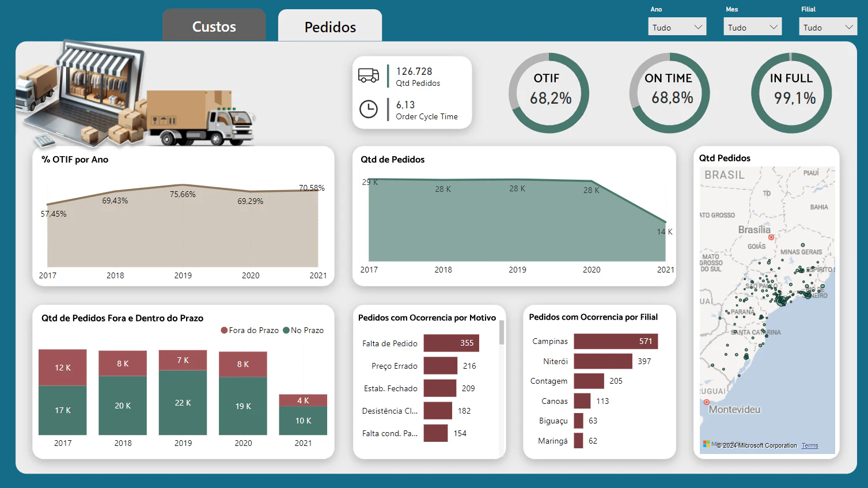This screenshot has width=868, height=488.
Task: Click the 69,43% OTIF label for 2018
Action: tap(115, 201)
